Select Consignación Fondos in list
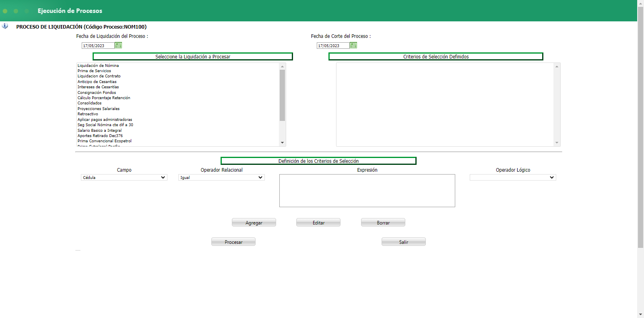Viewport: 644px width, 318px height. [178, 93]
